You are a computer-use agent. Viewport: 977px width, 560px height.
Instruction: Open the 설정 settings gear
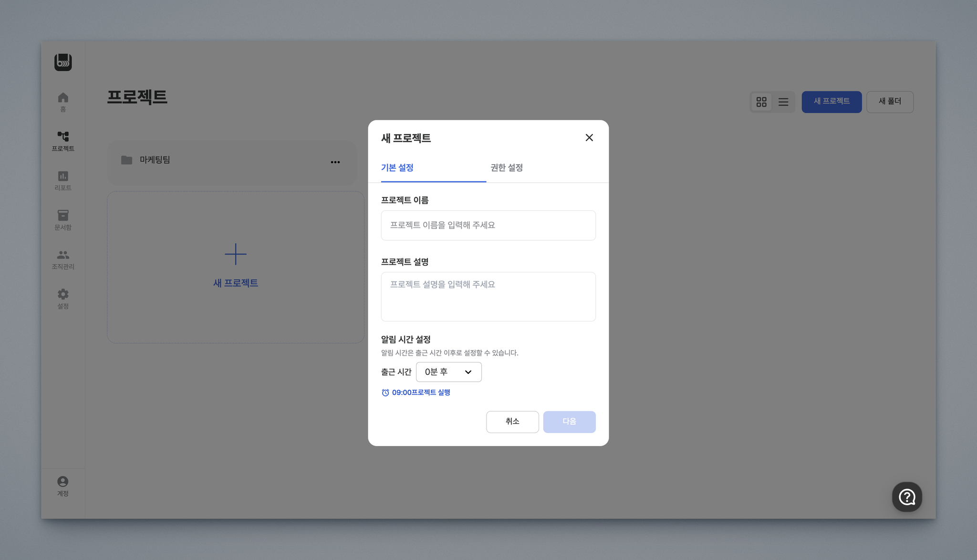(x=63, y=299)
